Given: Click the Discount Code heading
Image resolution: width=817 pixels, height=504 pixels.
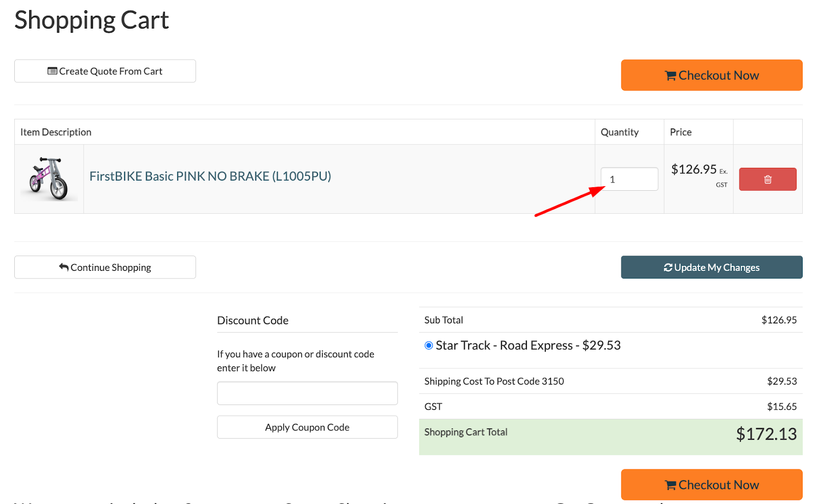Looking at the screenshot, I should click(x=253, y=320).
